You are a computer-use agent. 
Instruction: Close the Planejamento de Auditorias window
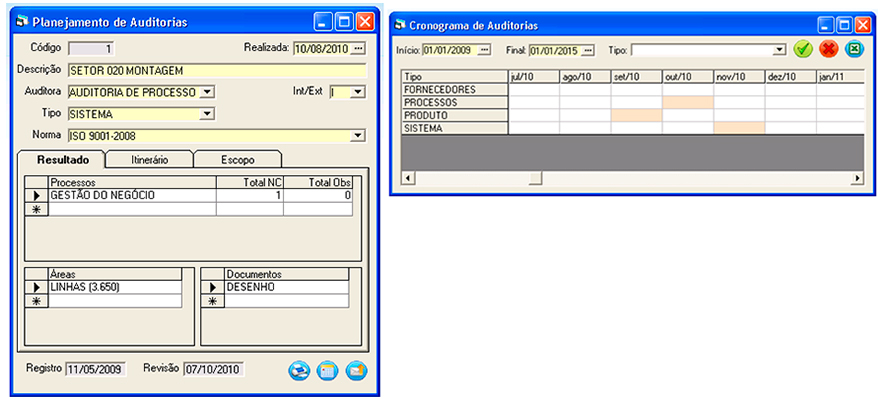point(365,22)
